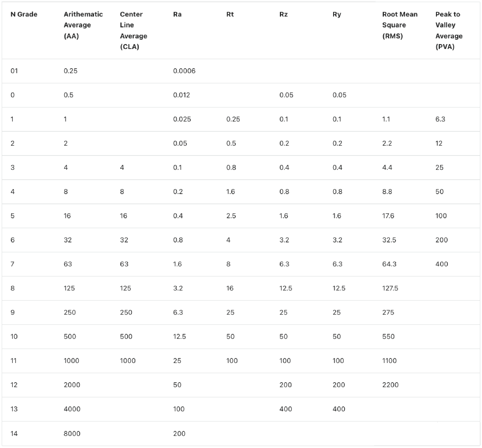
Task: Select the Arithematic Average (AA) header
Action: point(83,25)
